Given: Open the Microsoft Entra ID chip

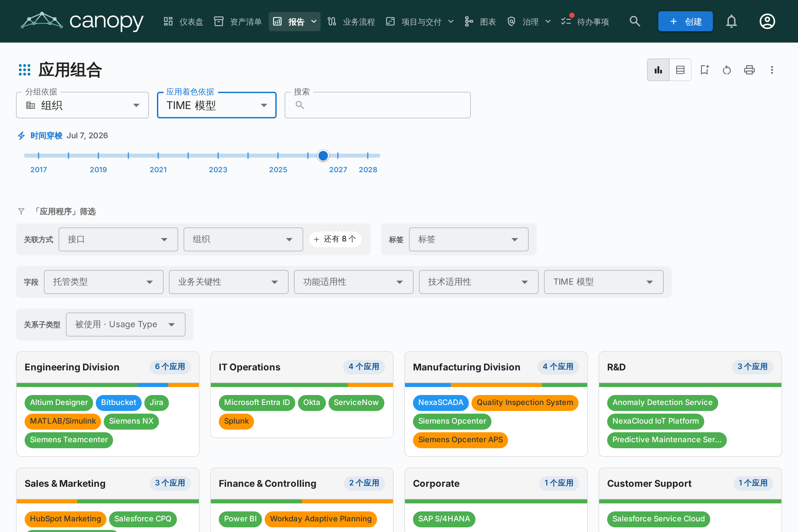Looking at the screenshot, I should click(257, 403).
